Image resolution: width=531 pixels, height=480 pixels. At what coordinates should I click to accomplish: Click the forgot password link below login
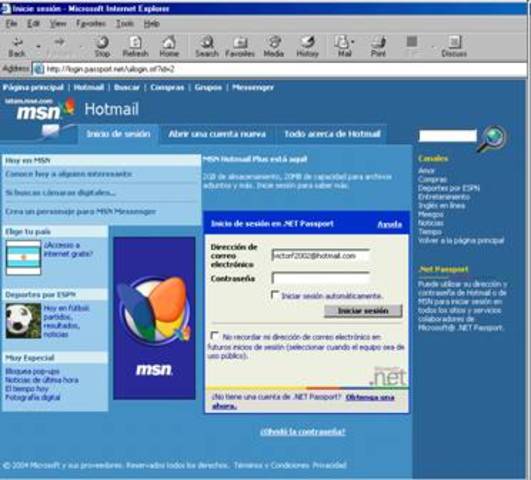pos(303,432)
